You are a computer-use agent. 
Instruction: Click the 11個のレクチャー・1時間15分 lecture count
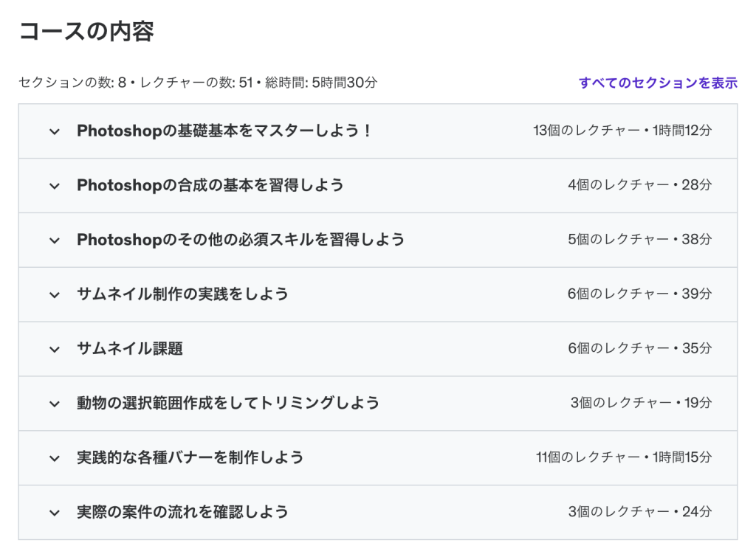tap(624, 457)
